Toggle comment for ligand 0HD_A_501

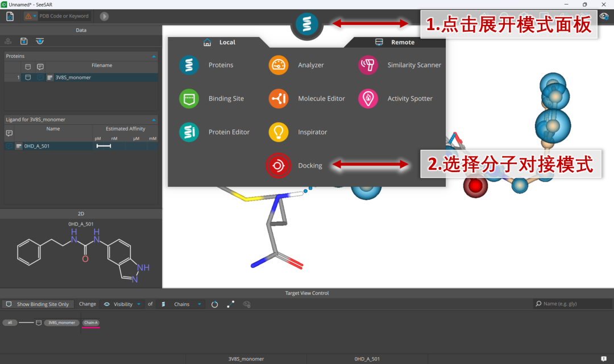9,147
